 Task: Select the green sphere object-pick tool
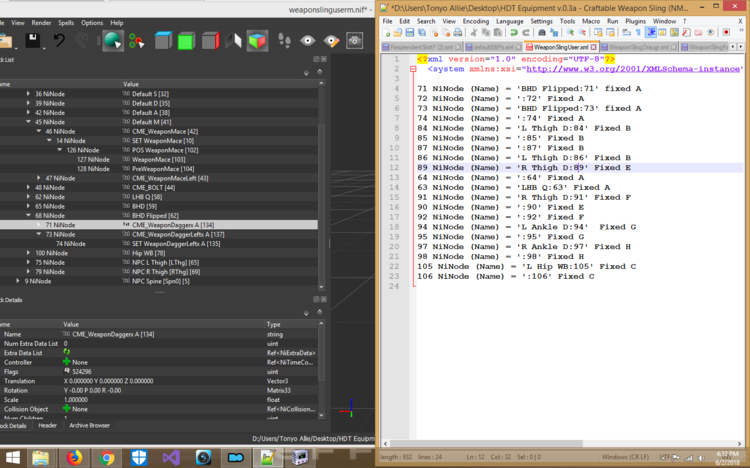tap(113, 41)
